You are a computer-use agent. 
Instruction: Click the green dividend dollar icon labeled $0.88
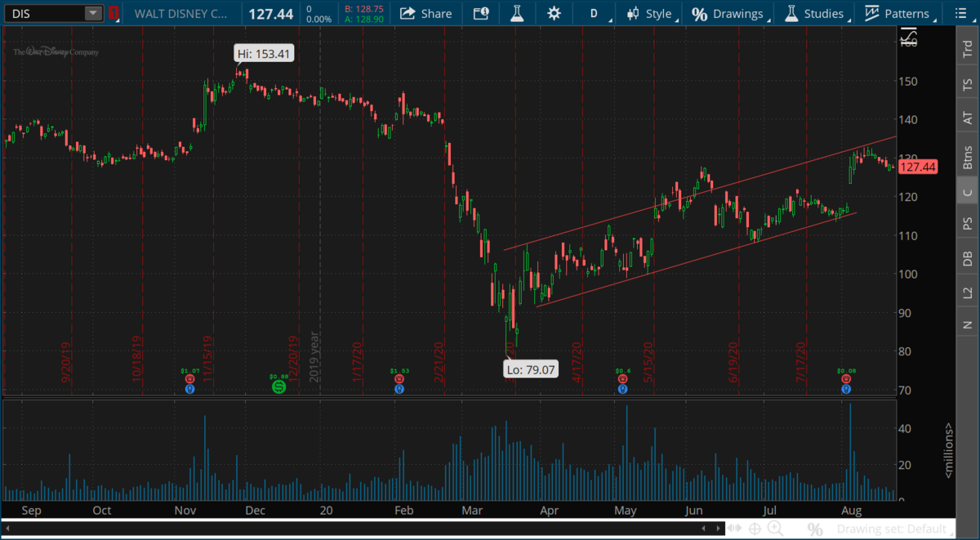click(x=278, y=386)
